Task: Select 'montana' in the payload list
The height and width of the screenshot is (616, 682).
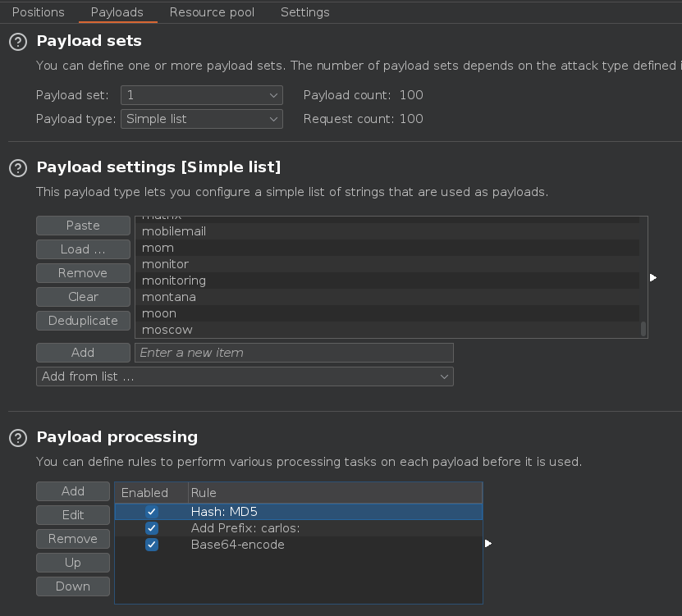Action: click(169, 297)
